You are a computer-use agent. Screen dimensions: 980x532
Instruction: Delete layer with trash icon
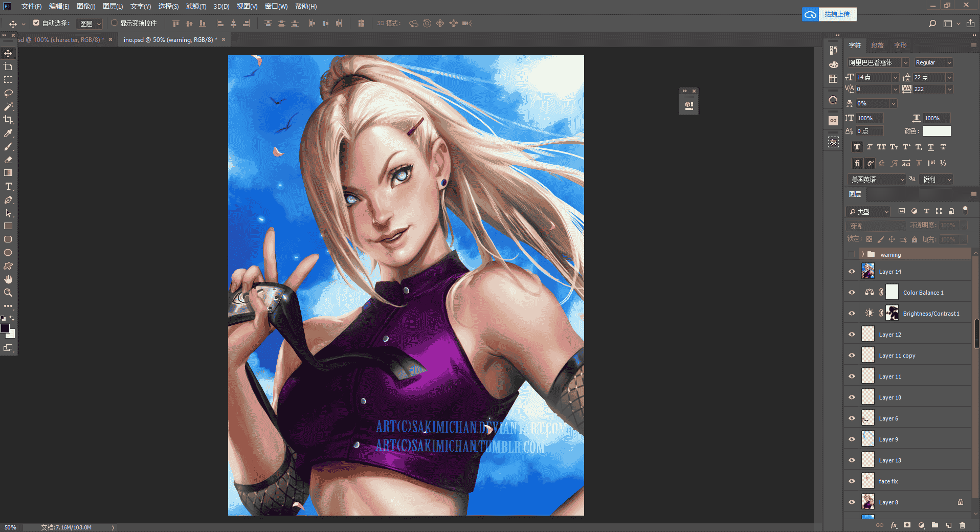(962, 525)
